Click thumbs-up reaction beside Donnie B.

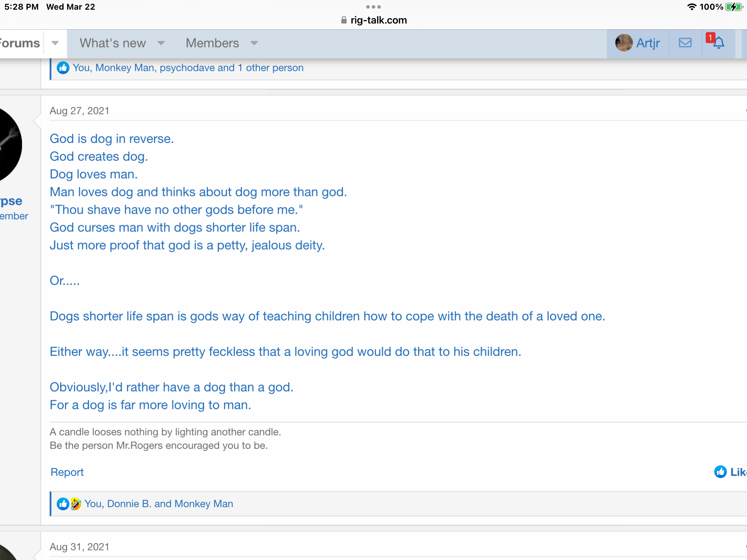point(63,504)
